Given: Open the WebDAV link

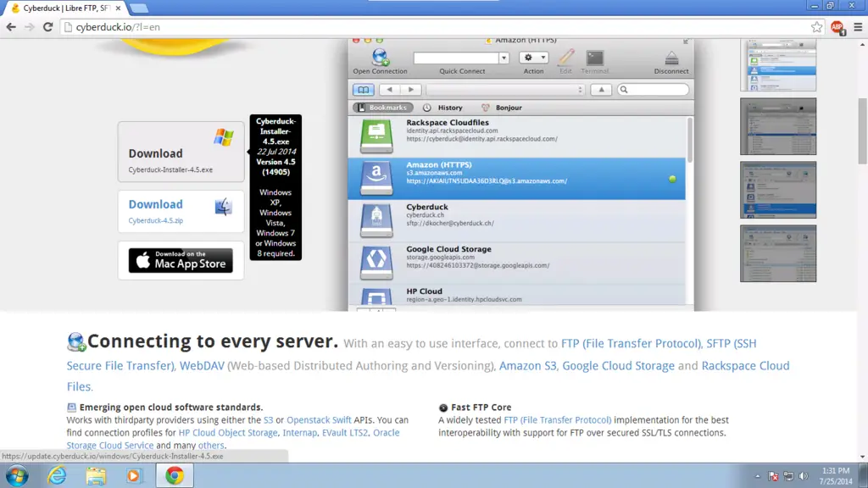Looking at the screenshot, I should click(202, 366).
